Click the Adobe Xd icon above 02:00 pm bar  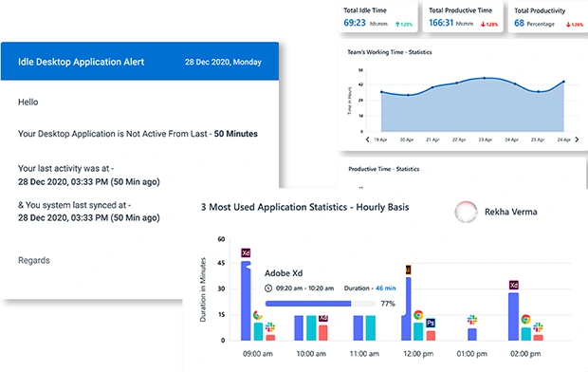[514, 285]
